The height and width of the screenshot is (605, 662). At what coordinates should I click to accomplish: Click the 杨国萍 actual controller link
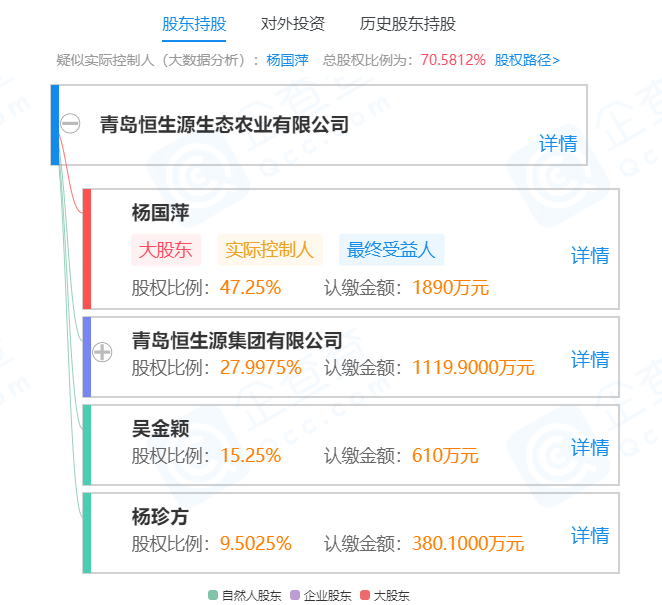click(x=287, y=60)
